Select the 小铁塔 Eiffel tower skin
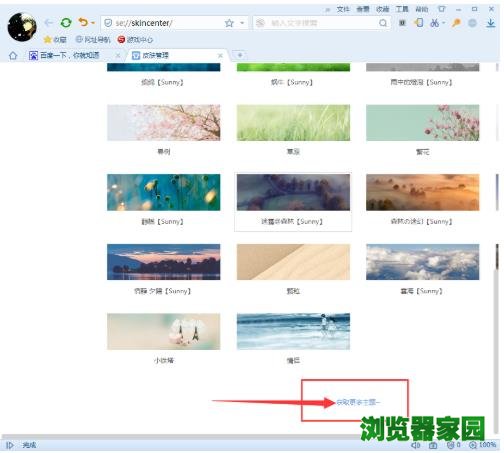This screenshot has height=453, width=504. coord(163,331)
